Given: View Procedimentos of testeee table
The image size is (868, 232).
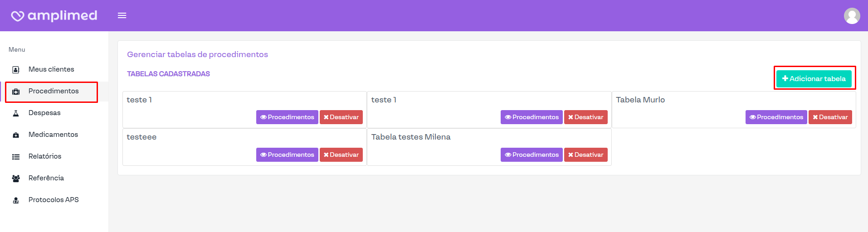Looking at the screenshot, I should (x=287, y=155).
